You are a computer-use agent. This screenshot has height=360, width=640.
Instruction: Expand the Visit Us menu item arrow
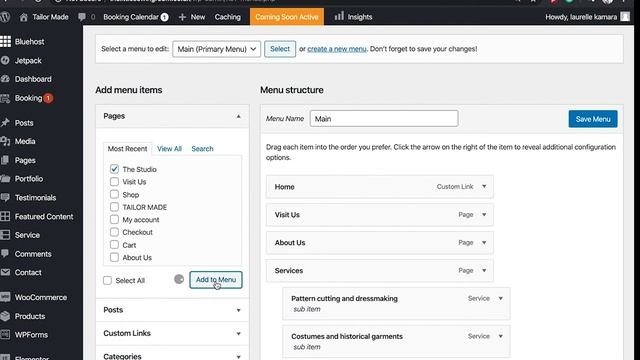click(484, 215)
